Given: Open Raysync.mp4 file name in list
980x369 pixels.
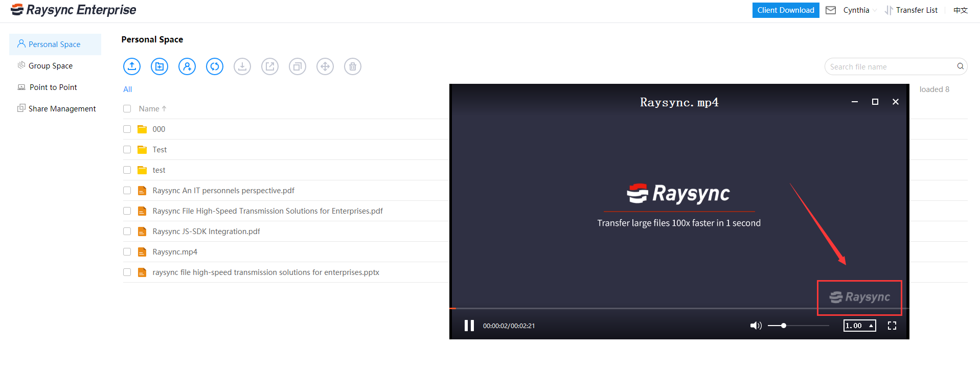Looking at the screenshot, I should (x=175, y=252).
